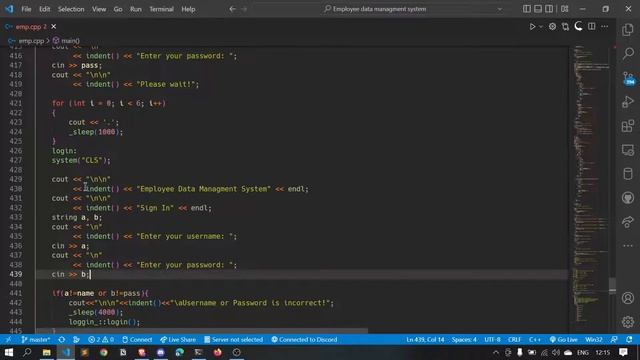This screenshot has width=640, height=360.
Task: Split the editor to the right
Action: (x=591, y=27)
